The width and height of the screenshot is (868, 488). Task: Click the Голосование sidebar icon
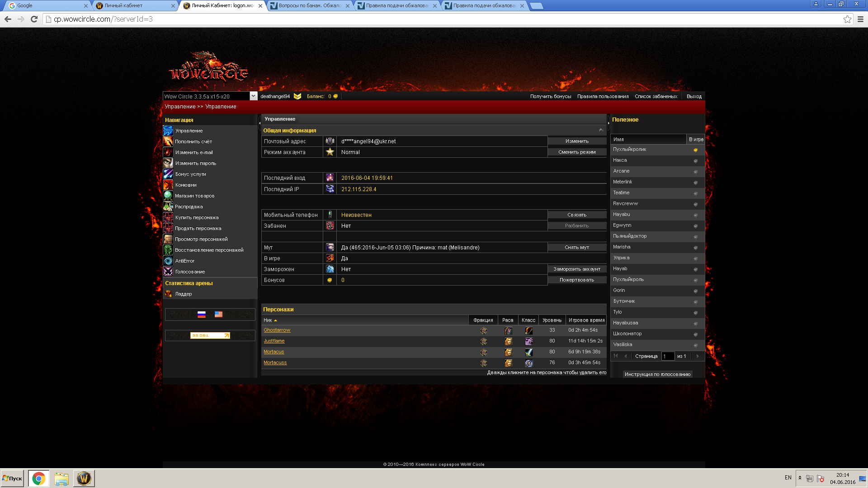168,272
